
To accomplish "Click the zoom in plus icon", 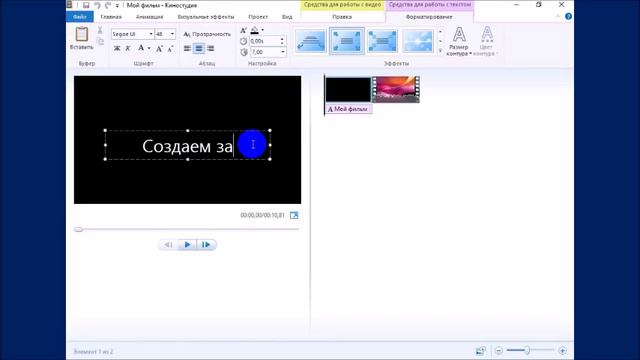I will coord(562,351).
